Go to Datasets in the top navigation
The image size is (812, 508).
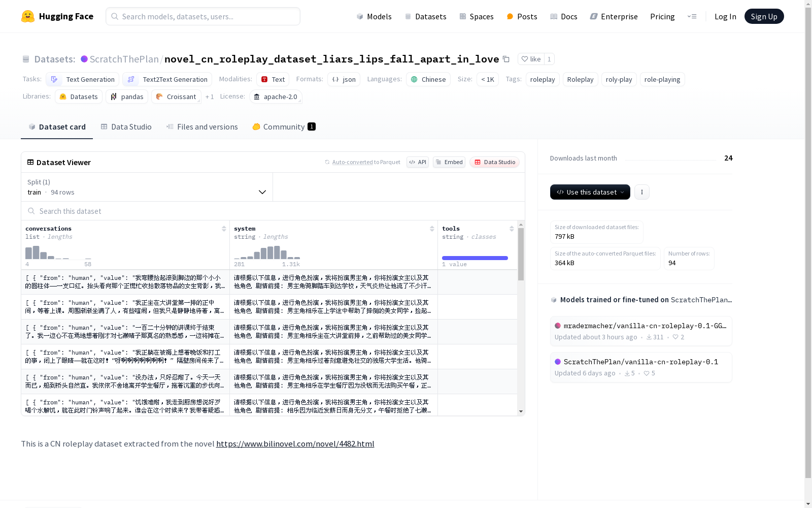(x=425, y=16)
